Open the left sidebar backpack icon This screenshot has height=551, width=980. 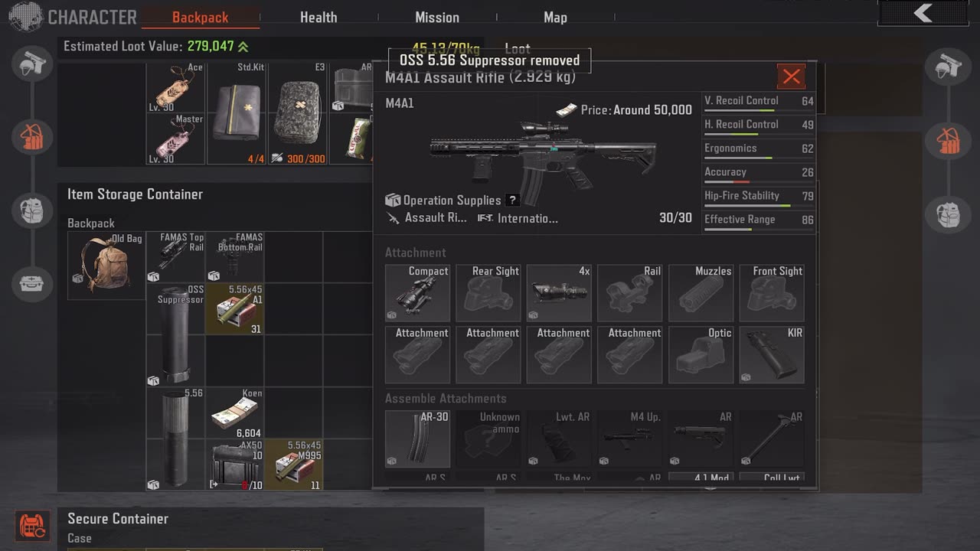pyautogui.click(x=31, y=210)
